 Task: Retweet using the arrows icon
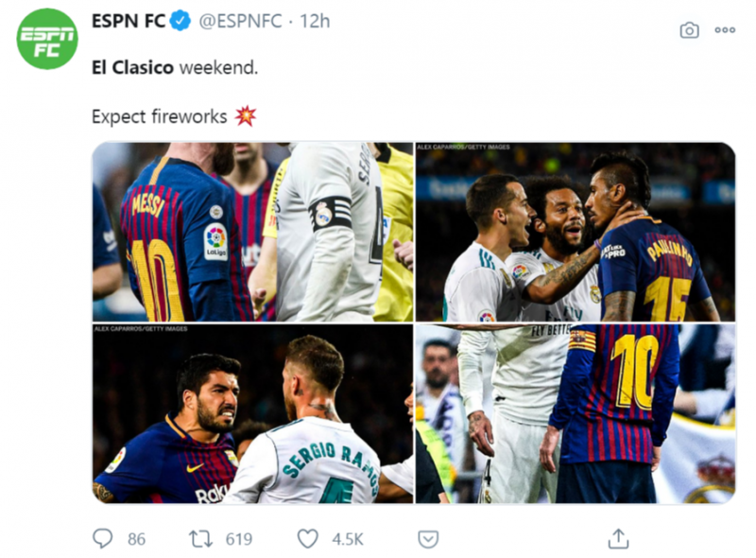point(201,538)
